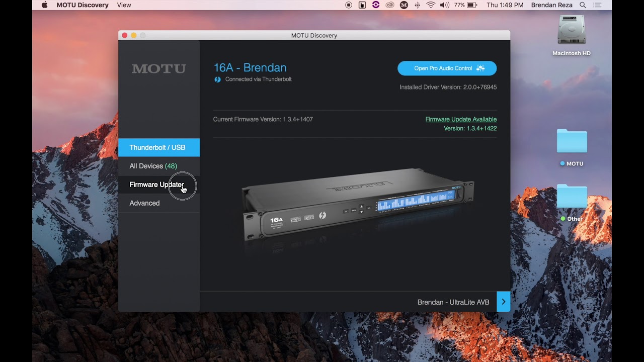Click the Creative Cloud menu bar icon

pyautogui.click(x=389, y=5)
